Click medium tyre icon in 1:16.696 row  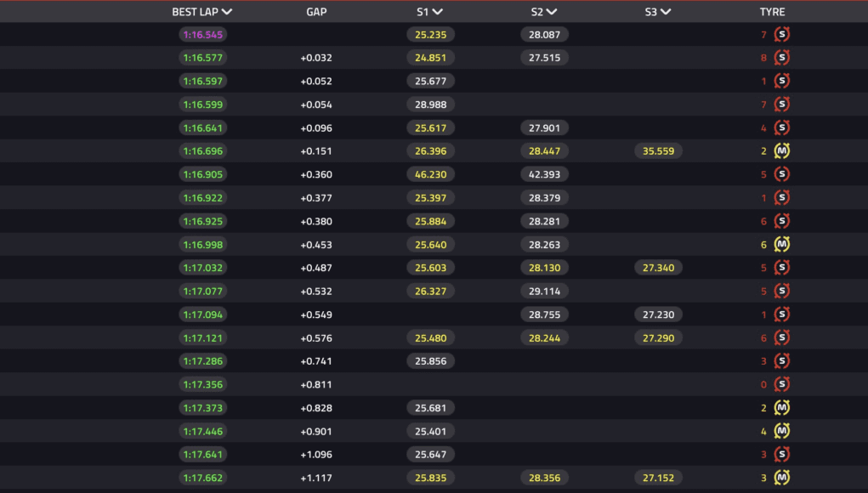tap(781, 150)
